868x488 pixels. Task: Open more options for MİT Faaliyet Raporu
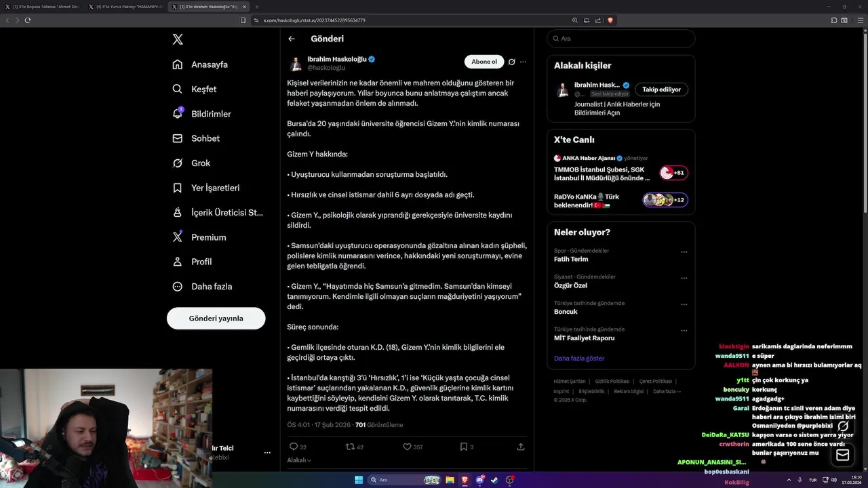[x=684, y=331]
